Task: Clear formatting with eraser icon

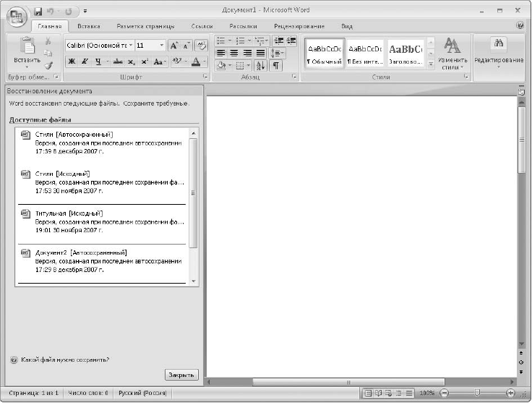Action: pos(202,46)
